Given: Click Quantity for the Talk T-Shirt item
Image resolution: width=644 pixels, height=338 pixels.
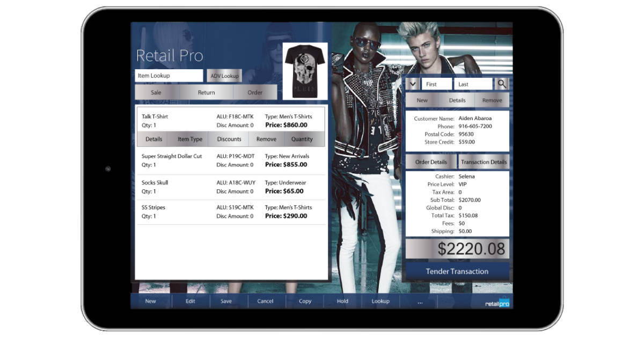Looking at the screenshot, I should [303, 139].
